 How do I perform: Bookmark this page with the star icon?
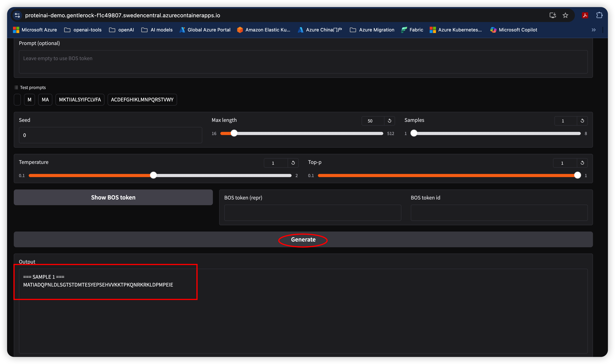pos(565,15)
